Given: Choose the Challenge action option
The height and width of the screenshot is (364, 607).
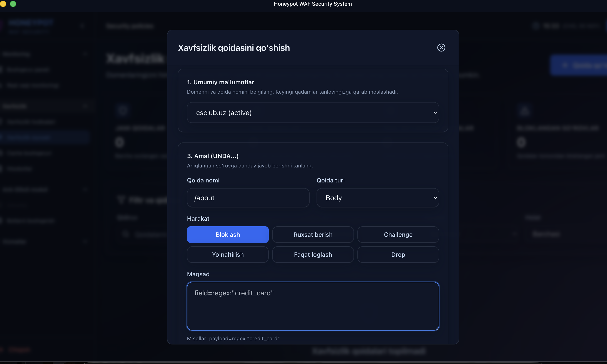Looking at the screenshot, I should (398, 235).
